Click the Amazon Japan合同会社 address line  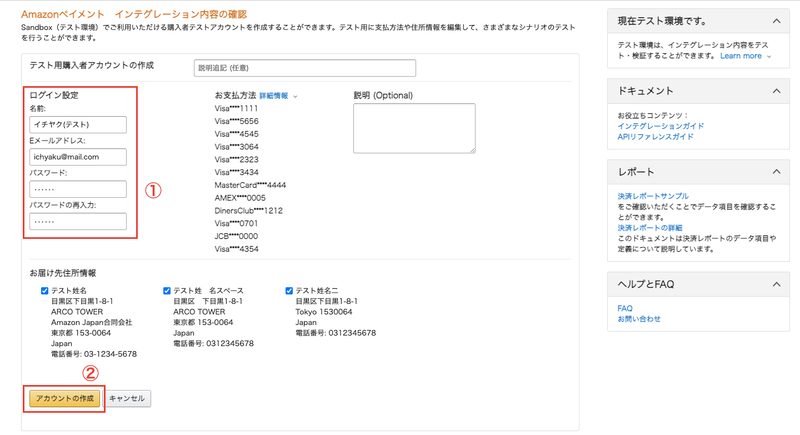pyautogui.click(x=91, y=322)
